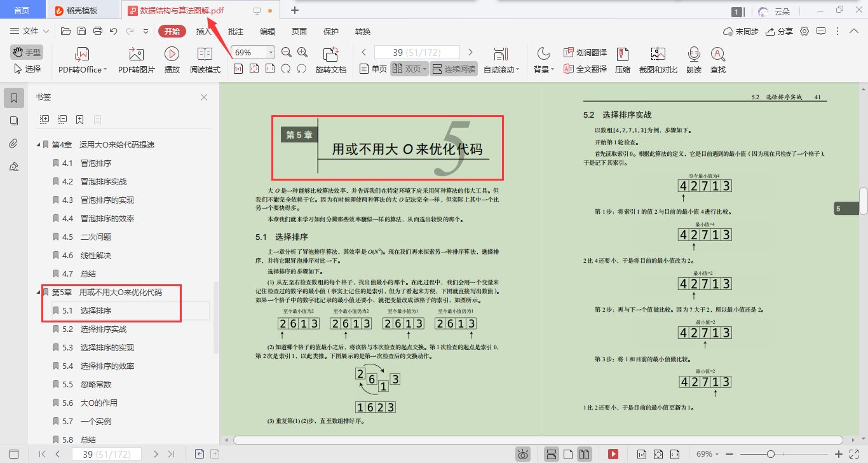This screenshot has width=868, height=463.
Task: Click the save icon in quick toolbar
Action: click(x=81, y=31)
